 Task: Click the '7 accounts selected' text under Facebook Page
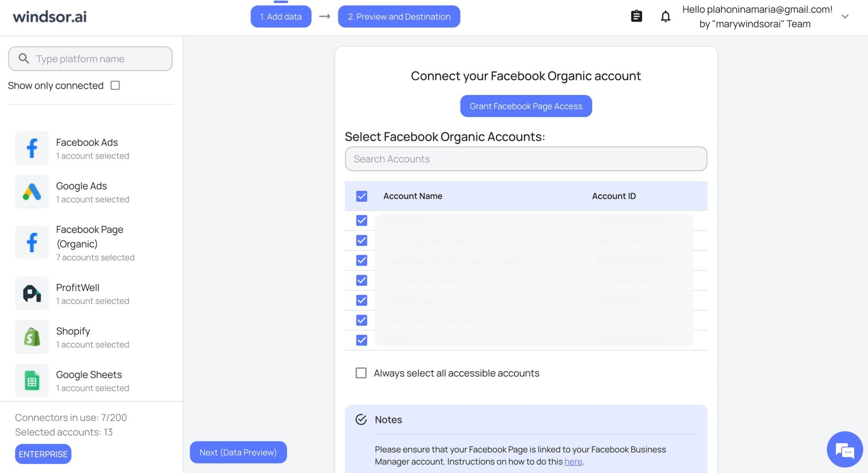(x=95, y=257)
